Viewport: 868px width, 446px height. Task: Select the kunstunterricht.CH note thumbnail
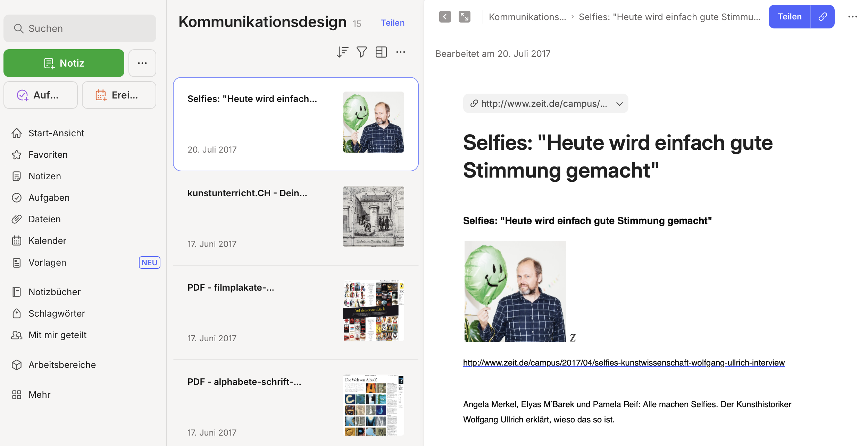373,216
